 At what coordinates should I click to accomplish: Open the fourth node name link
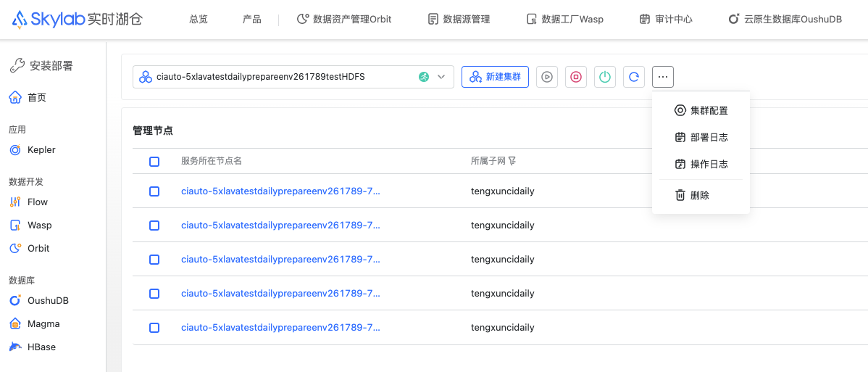coord(280,293)
